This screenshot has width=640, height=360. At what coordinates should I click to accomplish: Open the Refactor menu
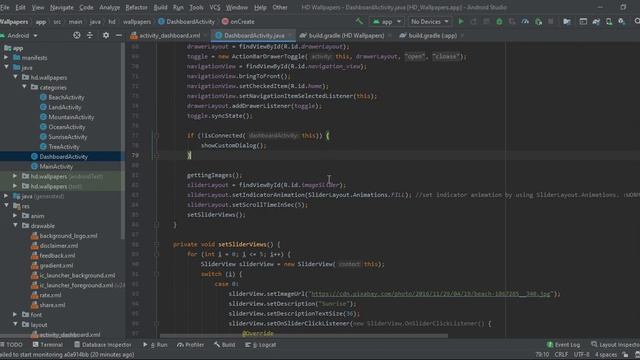click(x=136, y=7)
